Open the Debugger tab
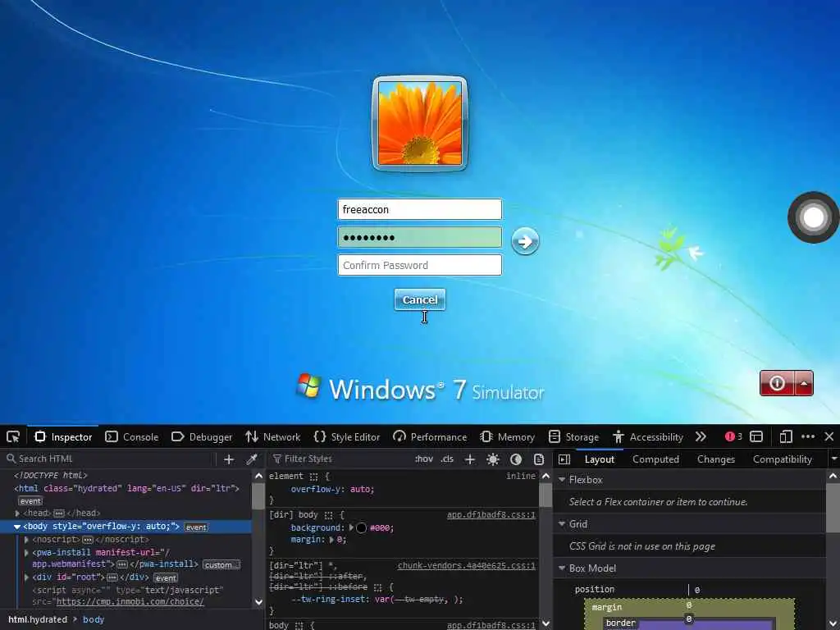The height and width of the screenshot is (630, 840). pos(202,437)
